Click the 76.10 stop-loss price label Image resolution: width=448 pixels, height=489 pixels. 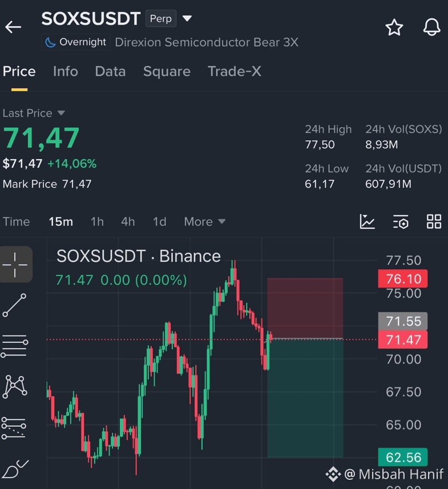pyautogui.click(x=403, y=279)
